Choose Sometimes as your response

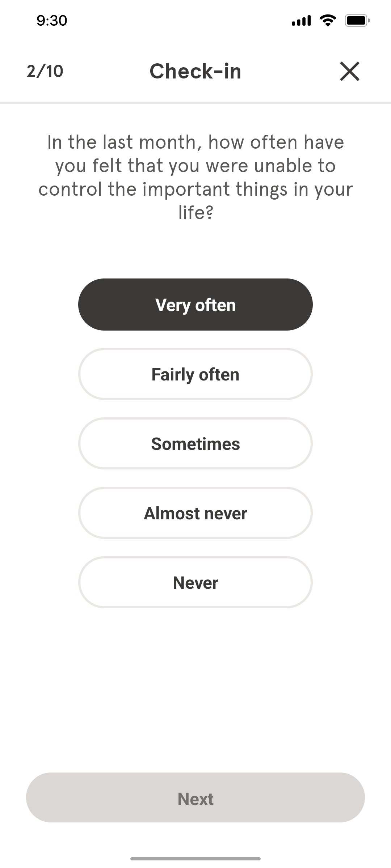(195, 443)
